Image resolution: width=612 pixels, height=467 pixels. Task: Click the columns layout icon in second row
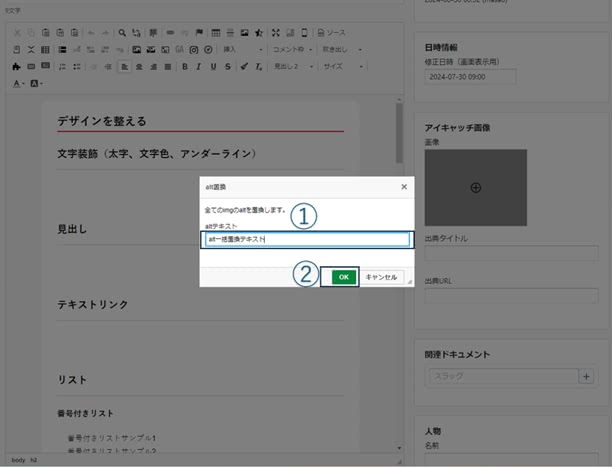45,50
